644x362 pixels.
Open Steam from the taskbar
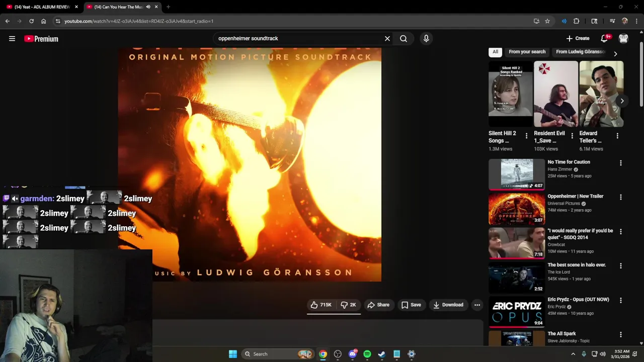pos(382,354)
